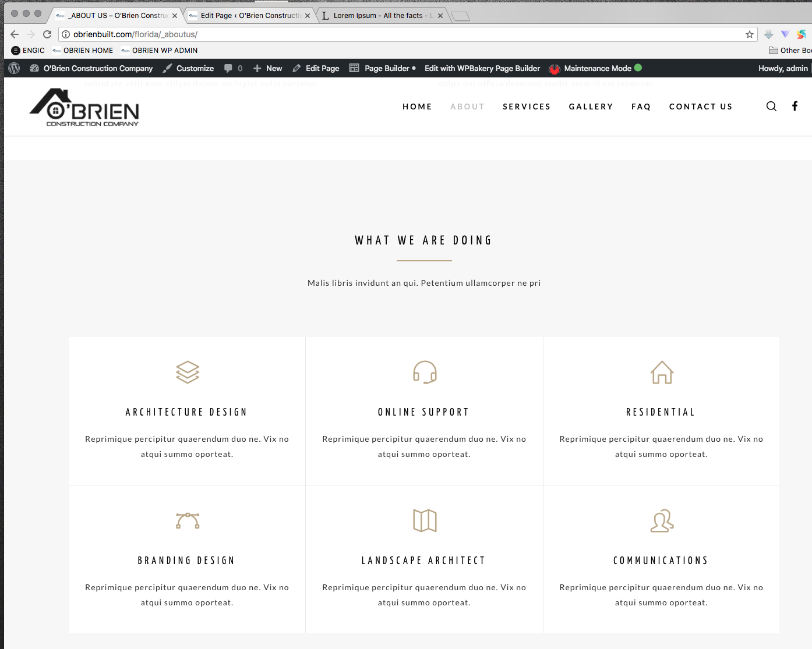Click the browser reload button
This screenshot has width=812, height=649.
(x=47, y=34)
